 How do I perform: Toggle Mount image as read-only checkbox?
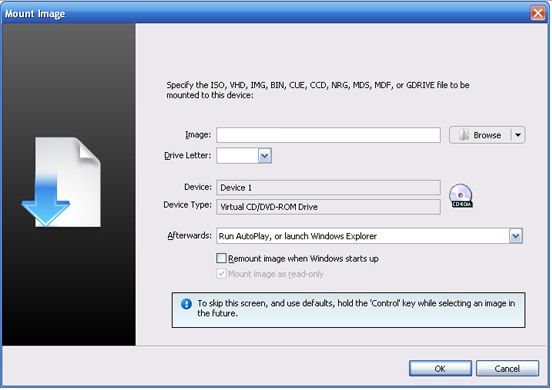(x=221, y=273)
